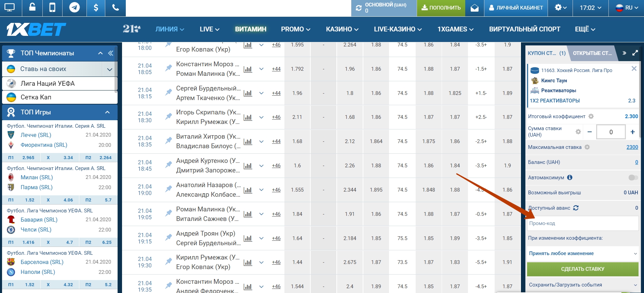
Task: Open the settings gear dropdown in top bar
Action: pos(561,8)
